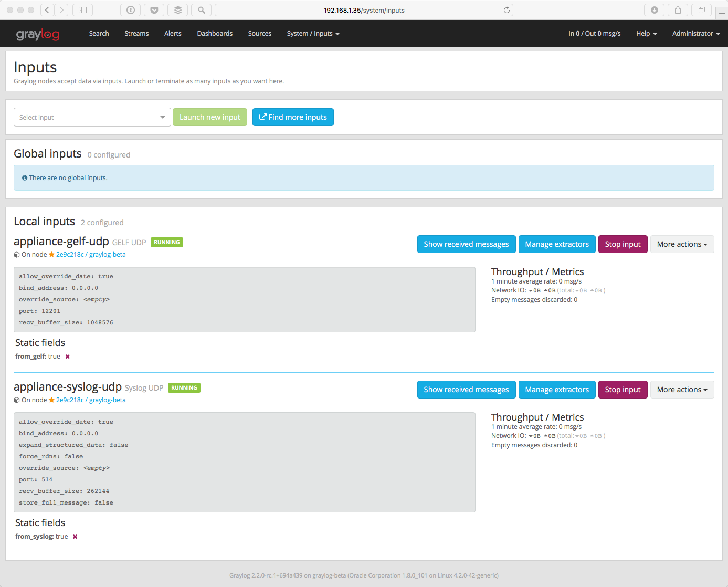Open the System / Inputs menu
Viewport: 728px width, 587px height.
click(x=313, y=34)
